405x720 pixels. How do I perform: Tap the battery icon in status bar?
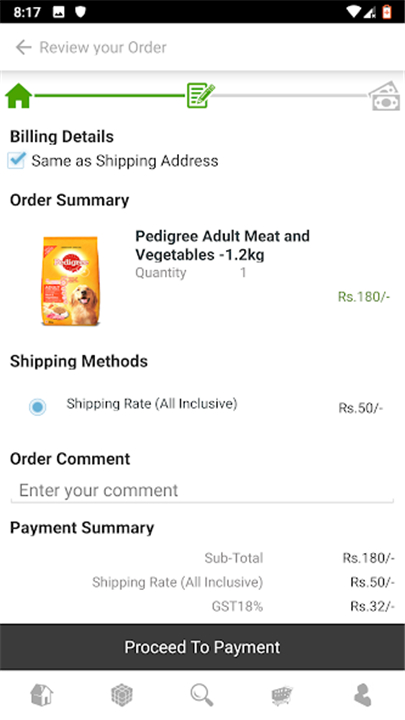click(x=387, y=11)
